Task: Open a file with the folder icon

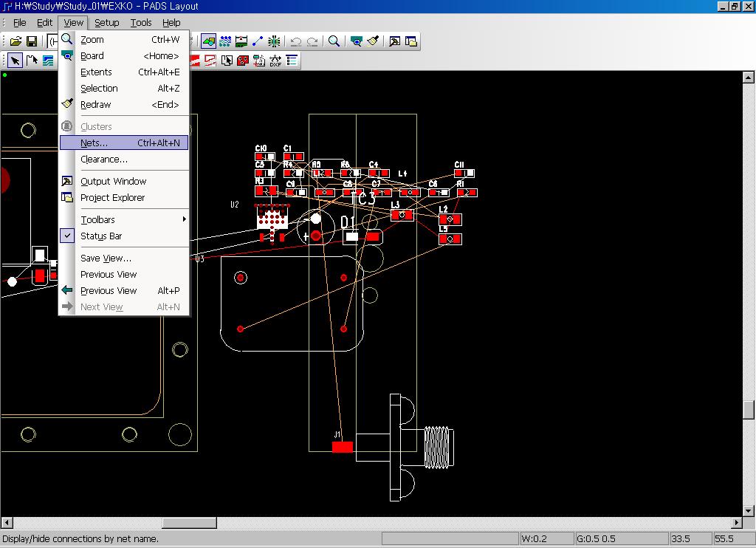Action: [x=16, y=41]
